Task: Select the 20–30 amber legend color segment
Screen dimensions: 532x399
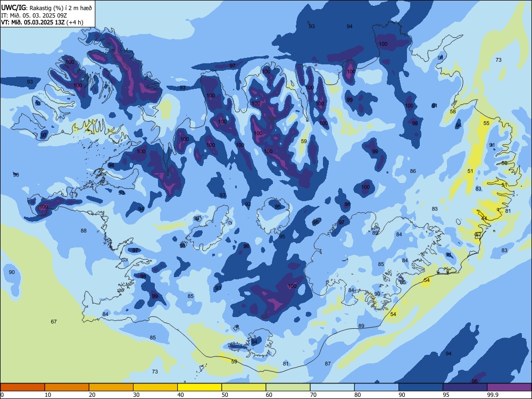Action: tap(111, 387)
